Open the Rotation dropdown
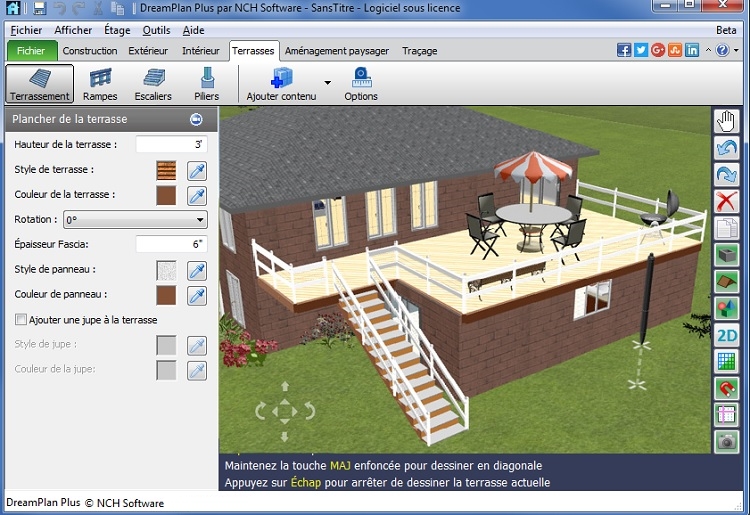The image size is (750, 515). [135, 220]
